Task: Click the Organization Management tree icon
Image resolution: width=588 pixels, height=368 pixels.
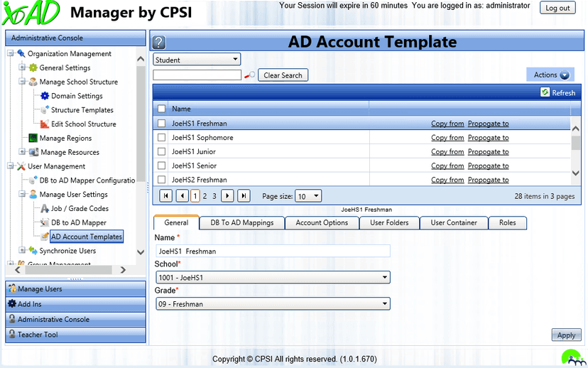Action: 21,54
